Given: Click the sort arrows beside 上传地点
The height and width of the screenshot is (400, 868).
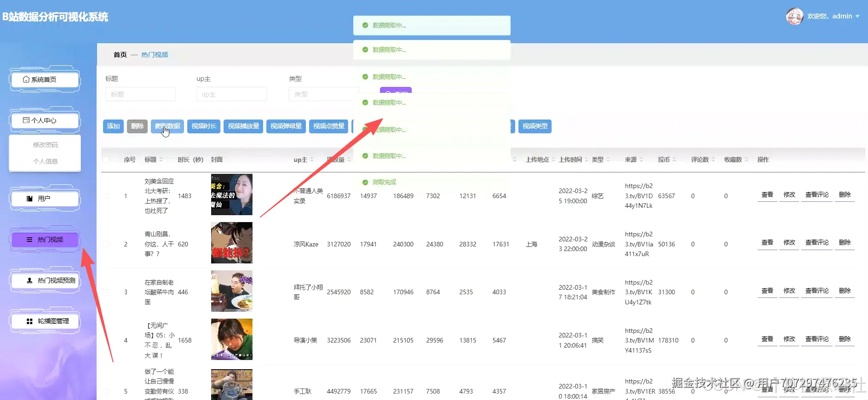Looking at the screenshot, I should click(x=553, y=160).
